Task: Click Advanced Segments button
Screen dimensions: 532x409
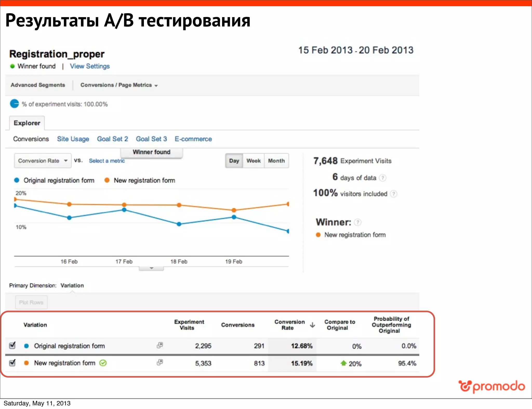Action: 38,85
